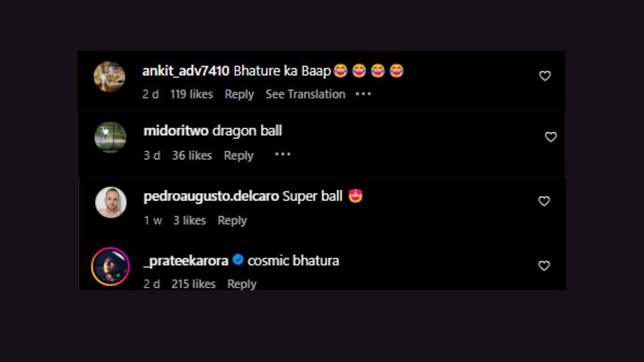The width and height of the screenshot is (644, 362).
Task: View who gave 119 likes
Action: click(192, 94)
